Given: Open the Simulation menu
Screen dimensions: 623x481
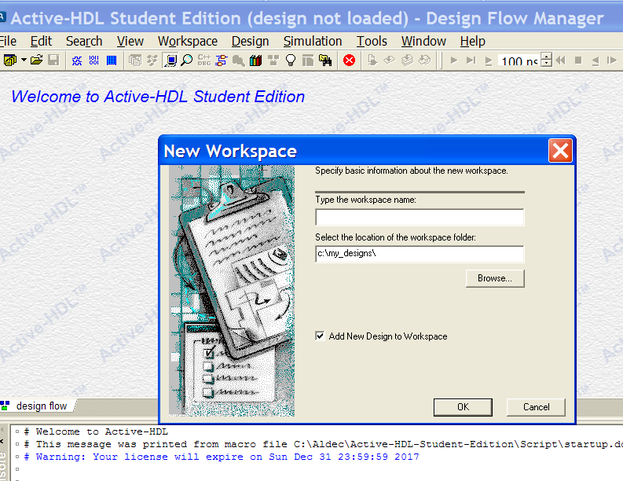Looking at the screenshot, I should pos(312,41).
